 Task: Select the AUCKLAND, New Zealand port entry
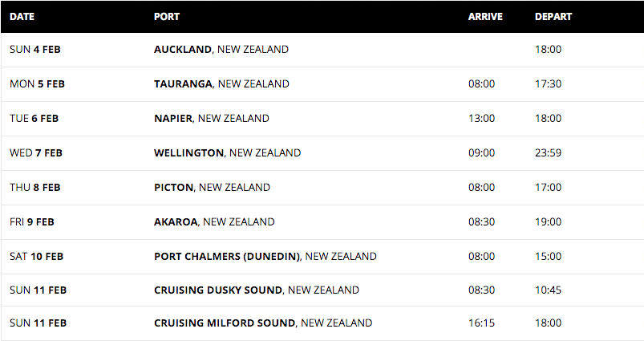(221, 49)
